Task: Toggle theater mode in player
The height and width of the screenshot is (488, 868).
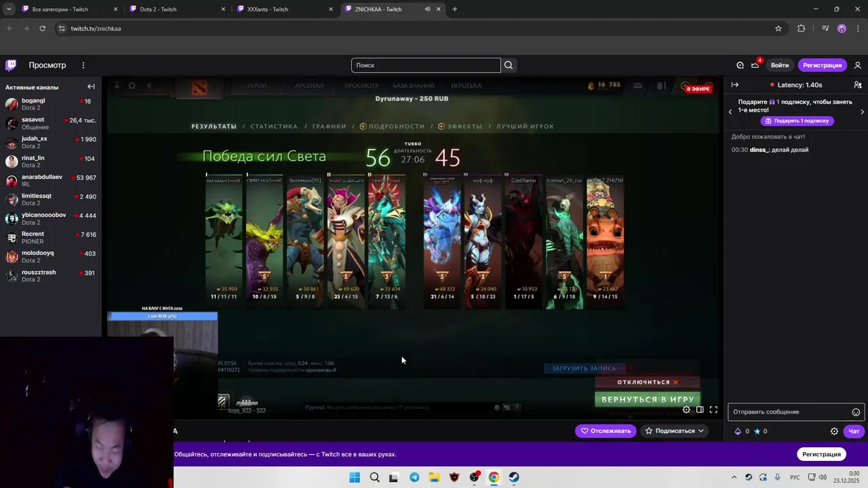Action: click(700, 409)
